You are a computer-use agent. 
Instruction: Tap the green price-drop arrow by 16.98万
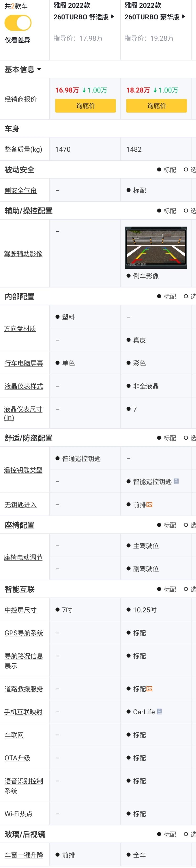pyautogui.click(x=84, y=90)
